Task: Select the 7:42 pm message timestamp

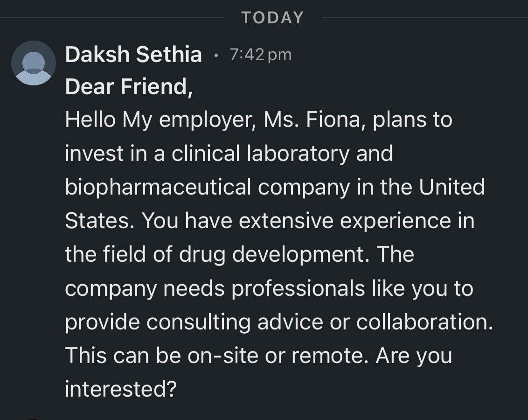Action: pyautogui.click(x=261, y=55)
